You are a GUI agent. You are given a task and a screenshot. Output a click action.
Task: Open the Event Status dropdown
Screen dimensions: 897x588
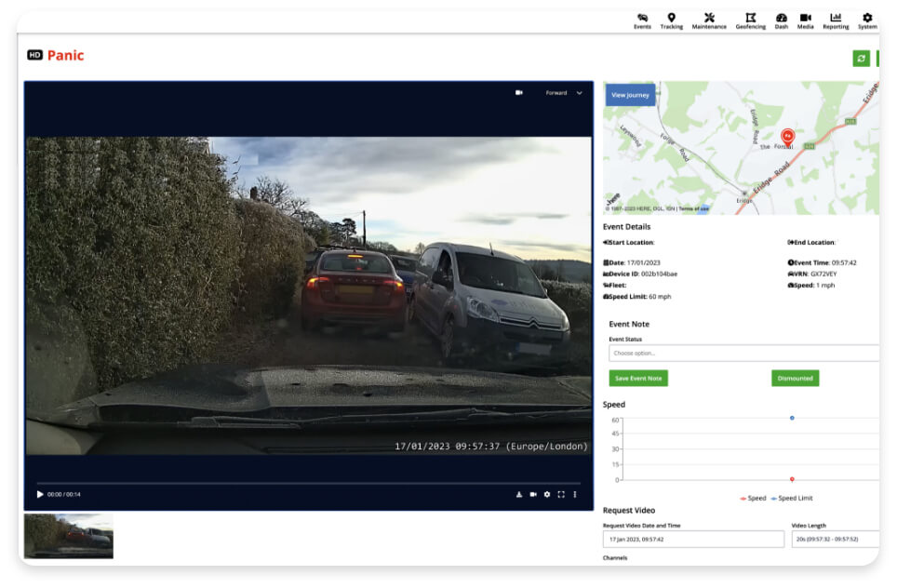coord(743,353)
